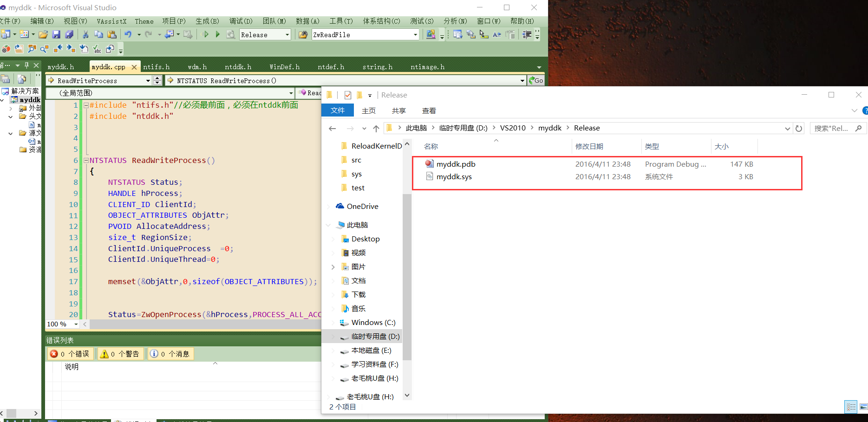Open the ReadWriteProcess context dropdown
The image size is (868, 422).
tap(148, 81)
